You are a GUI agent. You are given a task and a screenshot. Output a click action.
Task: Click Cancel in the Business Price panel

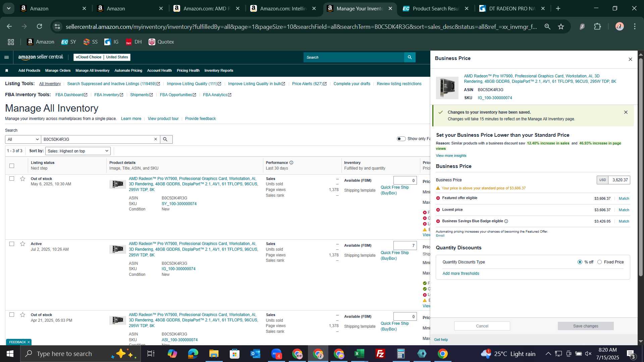tap(482, 326)
